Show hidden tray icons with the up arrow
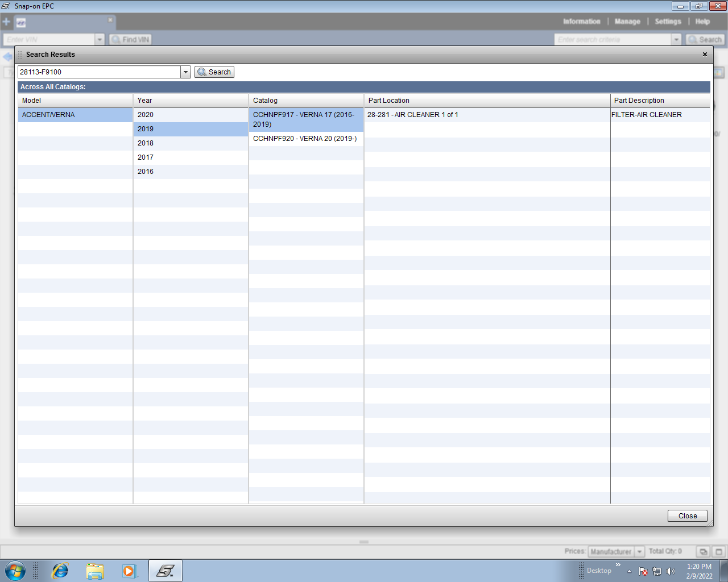Viewport: 728px width, 582px height. point(629,571)
